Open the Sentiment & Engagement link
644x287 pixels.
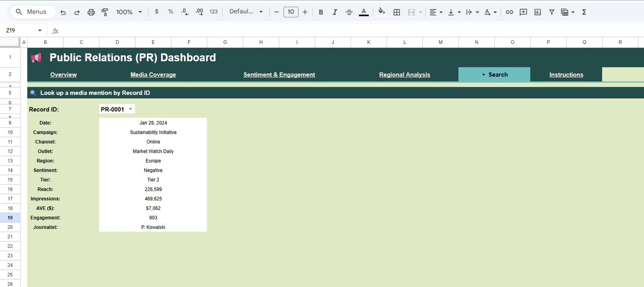279,75
